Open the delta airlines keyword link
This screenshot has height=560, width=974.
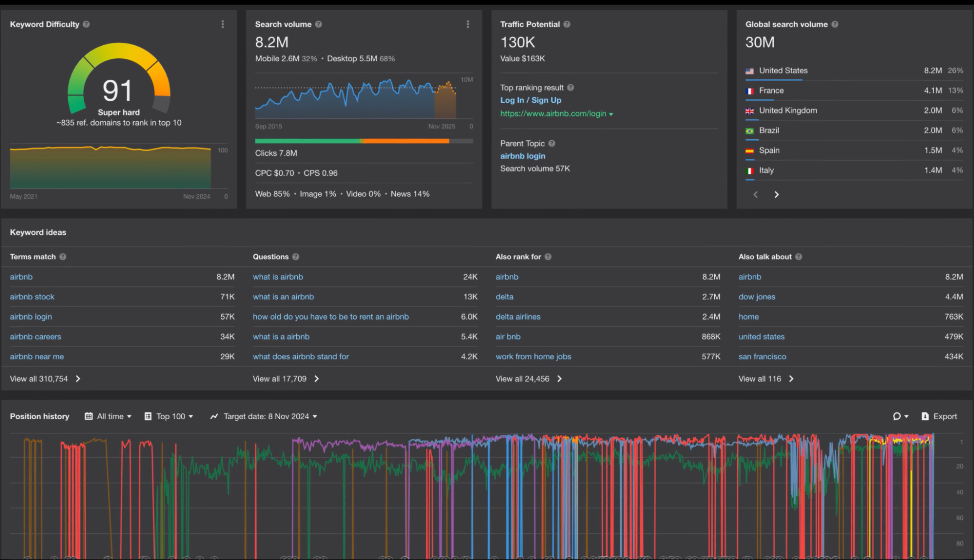click(x=518, y=317)
